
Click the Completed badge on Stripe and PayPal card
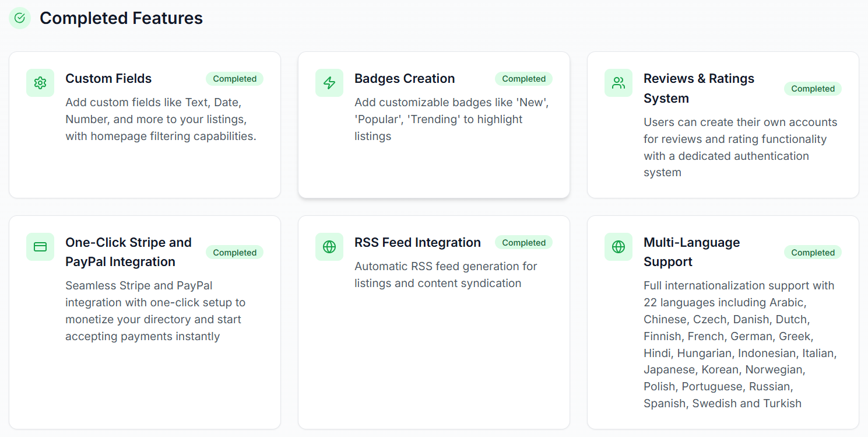(234, 253)
